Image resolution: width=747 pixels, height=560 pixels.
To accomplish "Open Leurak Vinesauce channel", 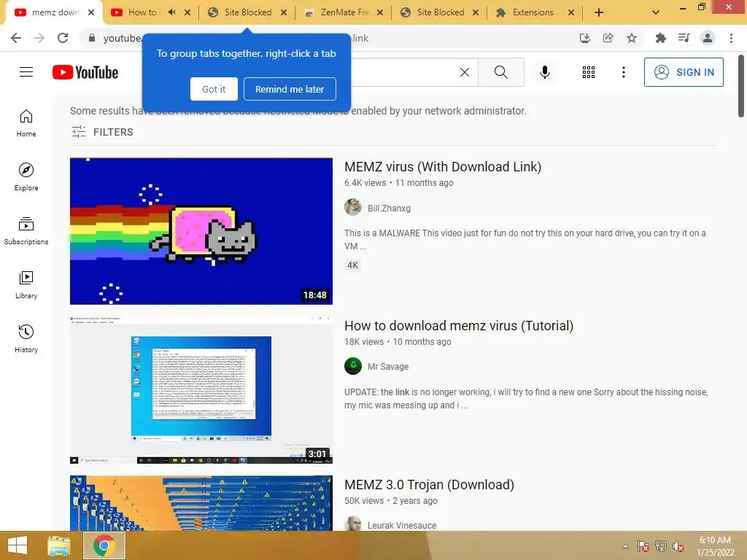I will (x=402, y=525).
